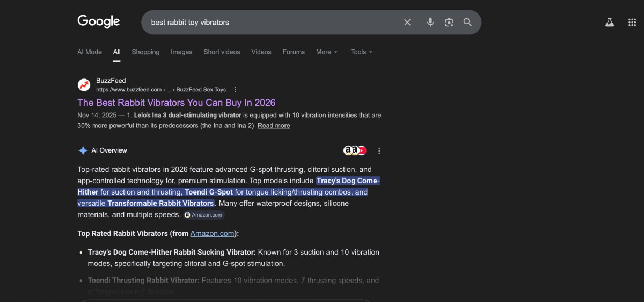Open the buzzfeed.com breadcrumb URL

coord(161,90)
